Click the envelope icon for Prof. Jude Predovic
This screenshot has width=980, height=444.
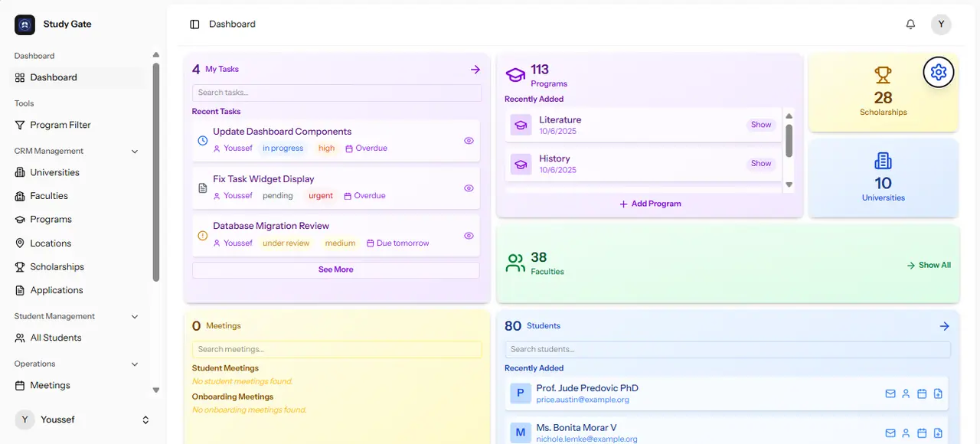890,393
